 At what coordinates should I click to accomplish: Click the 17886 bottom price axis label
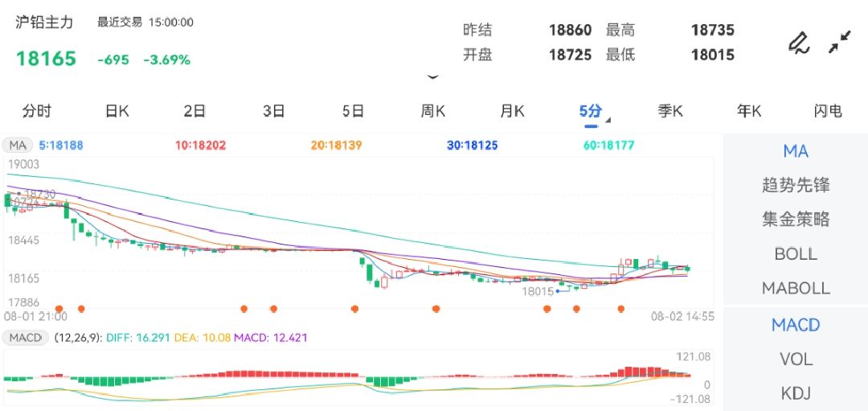click(x=24, y=302)
